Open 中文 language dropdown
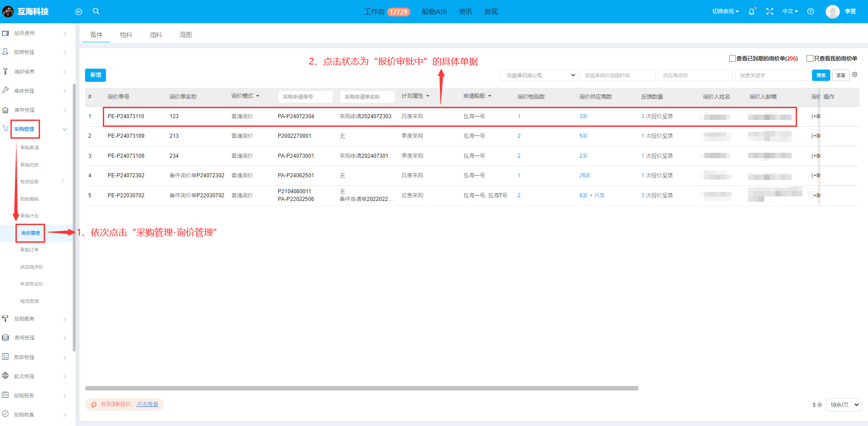The height and width of the screenshot is (426, 868). pyautogui.click(x=790, y=11)
